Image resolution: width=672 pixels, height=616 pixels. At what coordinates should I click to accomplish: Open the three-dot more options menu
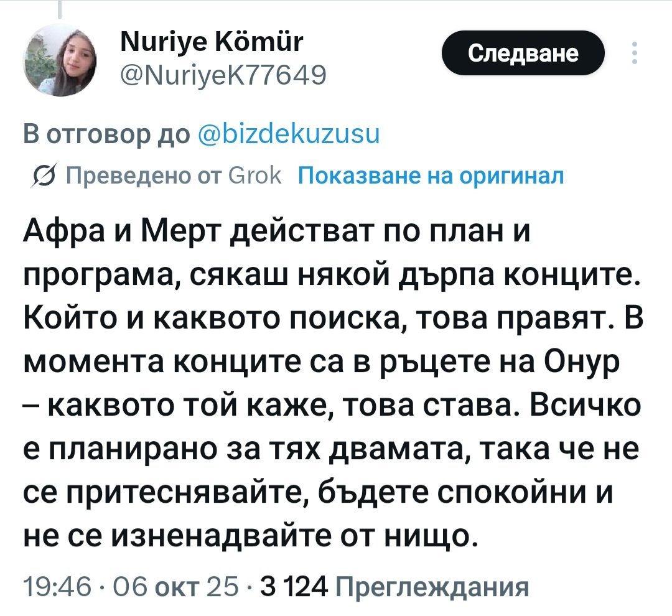(634, 54)
